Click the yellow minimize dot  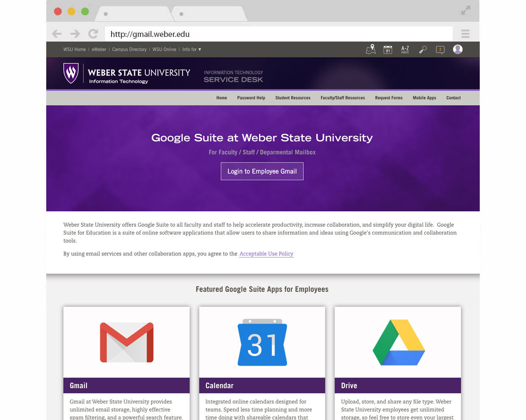(72, 11)
